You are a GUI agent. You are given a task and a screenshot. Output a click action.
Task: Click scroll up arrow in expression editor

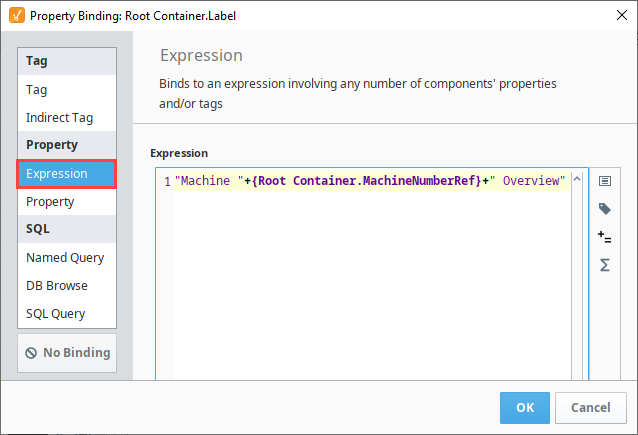pos(577,179)
